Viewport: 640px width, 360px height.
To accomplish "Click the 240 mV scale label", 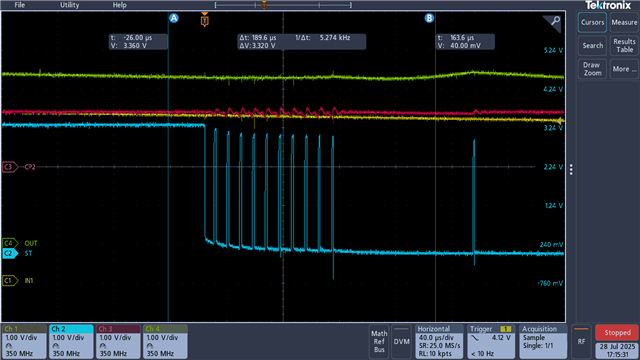I will [551, 244].
